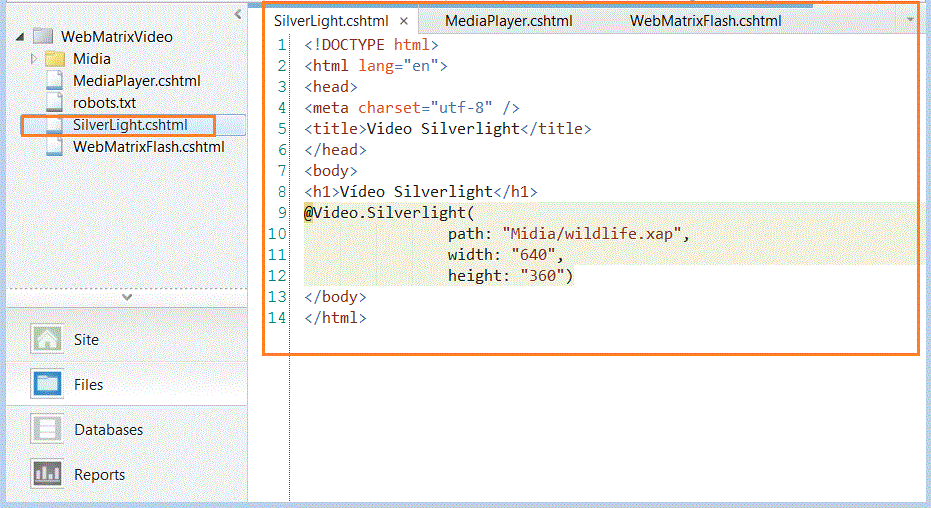Click the closing </body> tag
The image size is (931, 508).
(x=335, y=297)
